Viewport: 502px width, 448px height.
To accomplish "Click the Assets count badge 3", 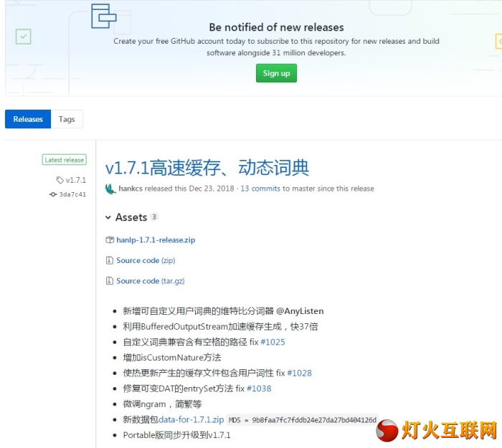I will 154,217.
